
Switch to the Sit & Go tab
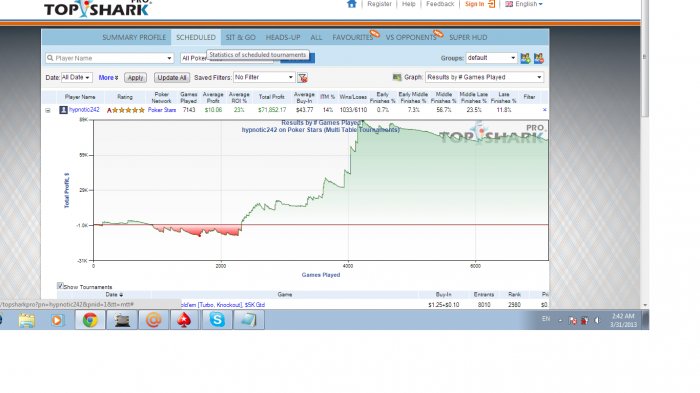241,38
